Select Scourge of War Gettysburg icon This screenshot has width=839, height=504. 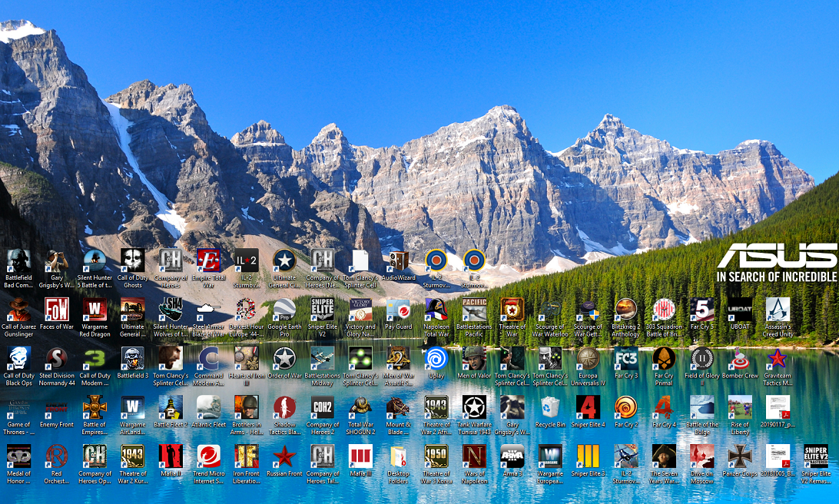588,310
